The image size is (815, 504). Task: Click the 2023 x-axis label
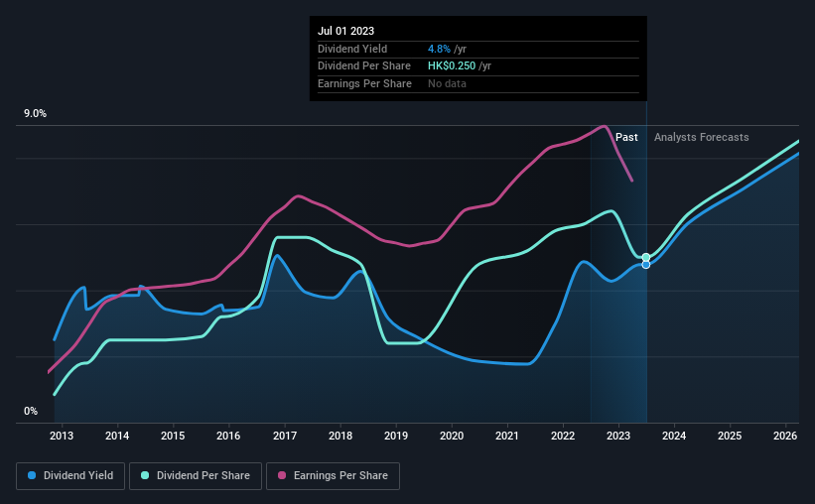618,436
